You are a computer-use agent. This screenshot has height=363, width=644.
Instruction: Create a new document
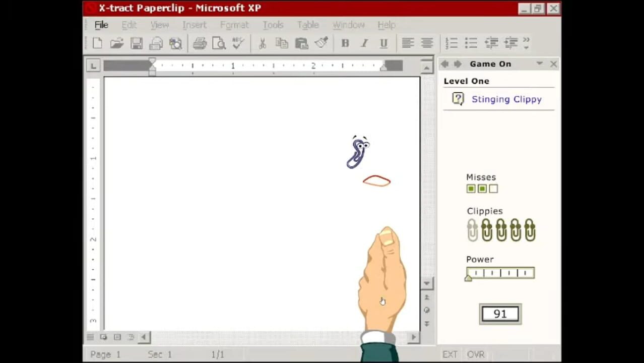tap(97, 43)
